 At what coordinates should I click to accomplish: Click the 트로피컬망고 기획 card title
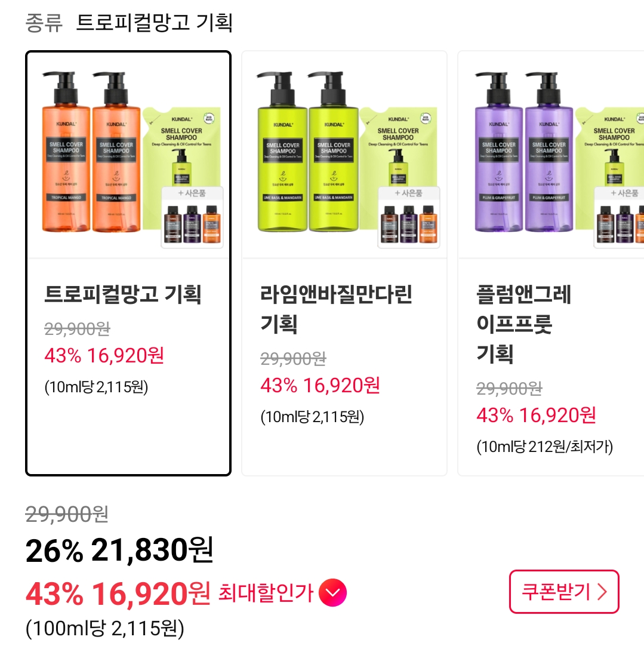(x=123, y=294)
